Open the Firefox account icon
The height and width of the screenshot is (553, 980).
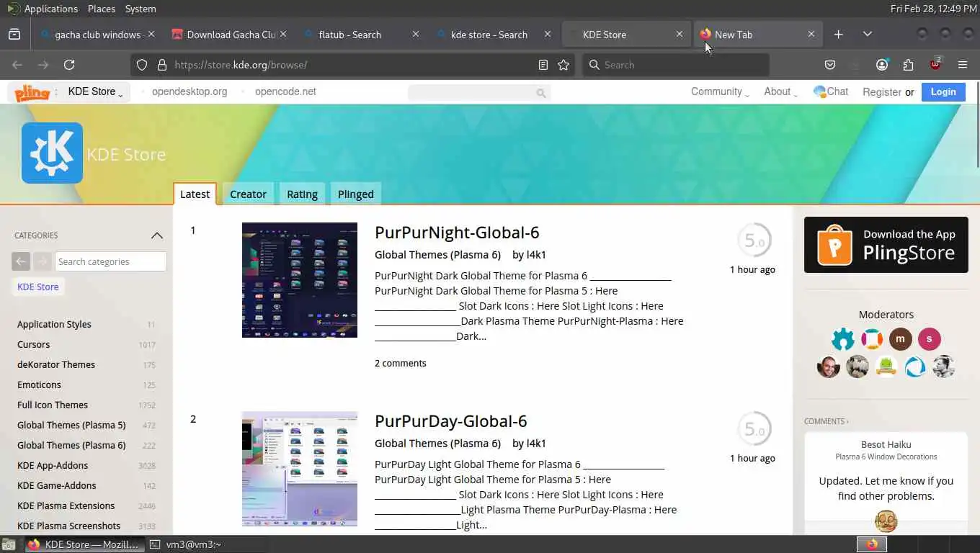882,65
